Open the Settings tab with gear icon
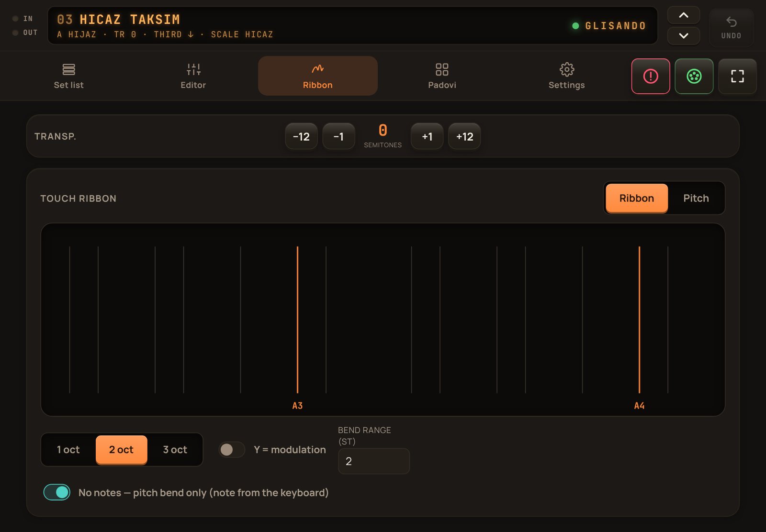766x532 pixels. 566,76
